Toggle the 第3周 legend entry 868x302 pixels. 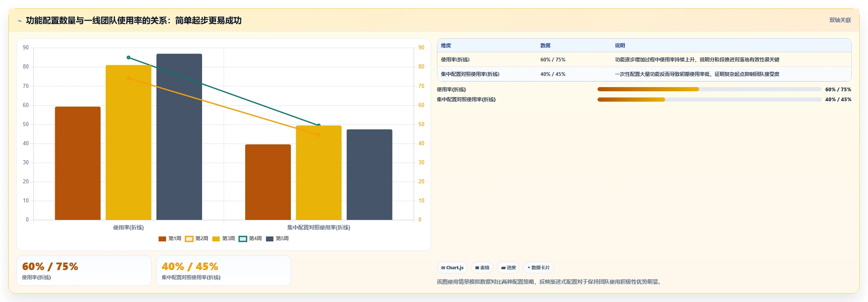point(224,239)
